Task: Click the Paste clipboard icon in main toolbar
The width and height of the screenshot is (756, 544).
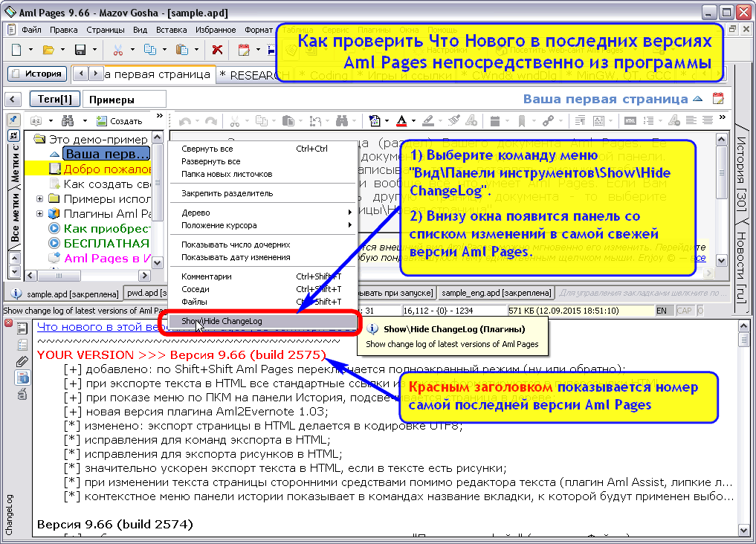Action: 182,50
